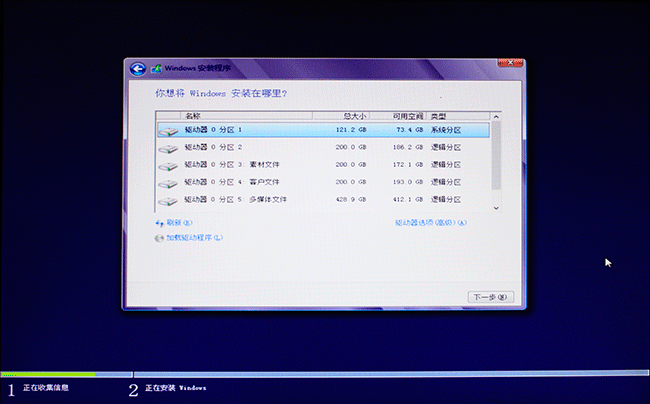Click the drive icon of partition 2
Viewport: 650px width, 404px height.
point(168,148)
